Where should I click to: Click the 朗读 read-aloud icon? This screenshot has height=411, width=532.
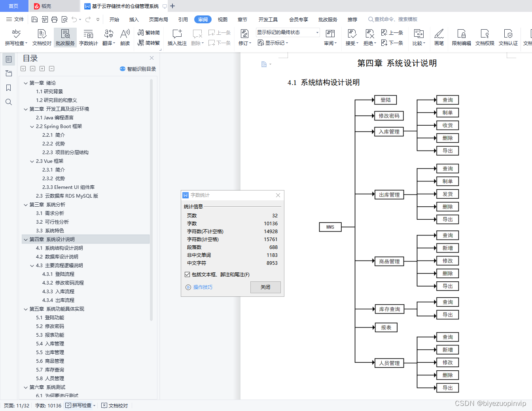125,38
